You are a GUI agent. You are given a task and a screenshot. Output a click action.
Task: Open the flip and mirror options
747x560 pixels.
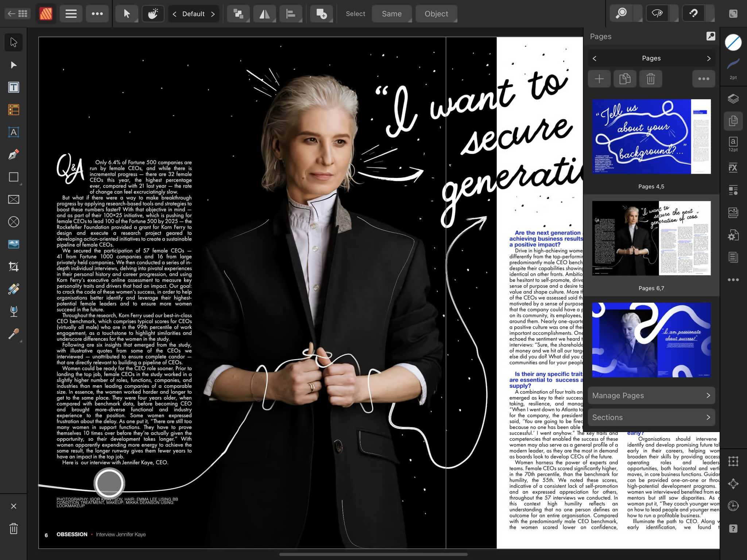coord(264,14)
